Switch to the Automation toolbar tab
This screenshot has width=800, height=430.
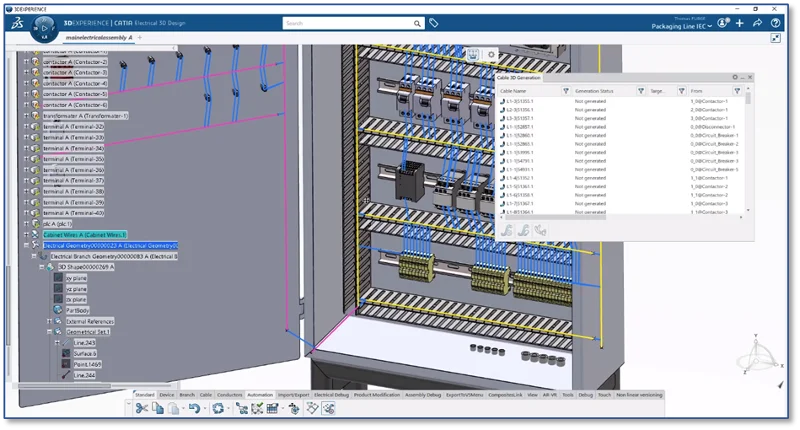(260, 396)
